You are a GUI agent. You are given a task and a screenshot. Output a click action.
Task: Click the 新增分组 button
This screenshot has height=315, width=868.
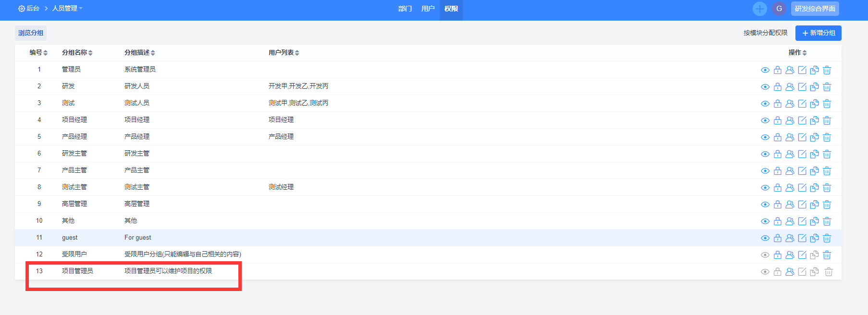click(x=818, y=33)
